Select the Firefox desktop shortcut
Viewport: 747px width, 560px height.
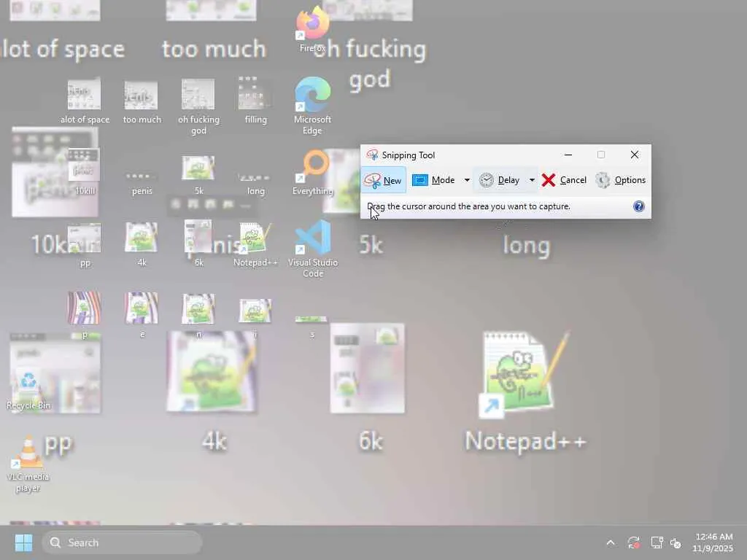[x=312, y=29]
